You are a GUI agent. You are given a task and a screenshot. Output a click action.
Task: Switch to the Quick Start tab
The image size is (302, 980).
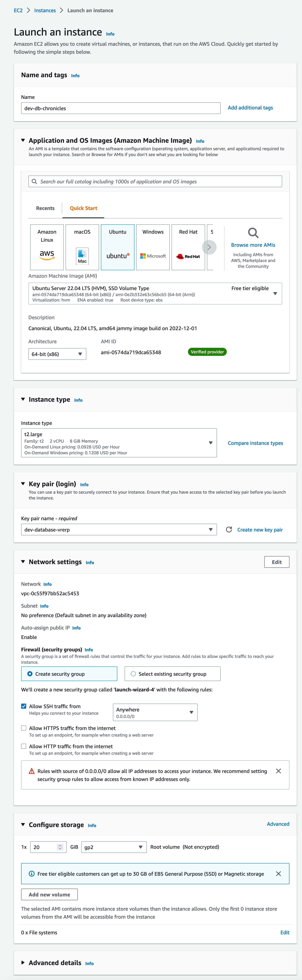83,208
